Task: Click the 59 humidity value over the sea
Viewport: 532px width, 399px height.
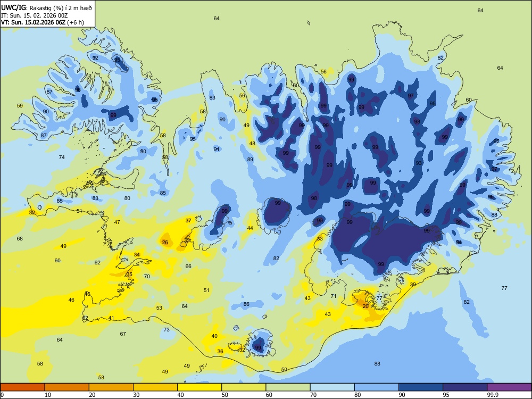Action: [x=20, y=105]
